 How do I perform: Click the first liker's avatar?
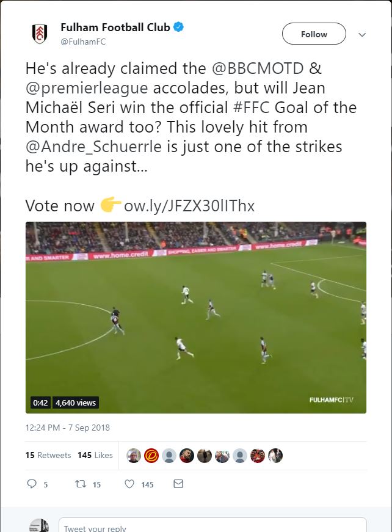(134, 456)
